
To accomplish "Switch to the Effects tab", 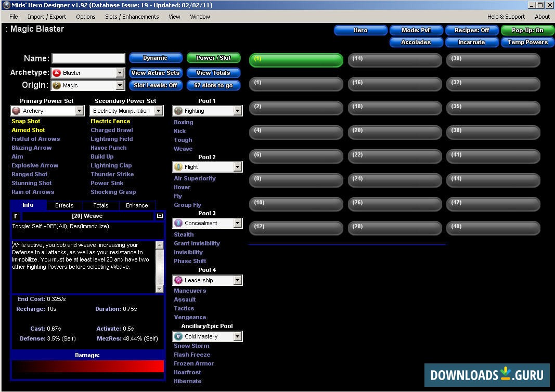I will click(64, 205).
